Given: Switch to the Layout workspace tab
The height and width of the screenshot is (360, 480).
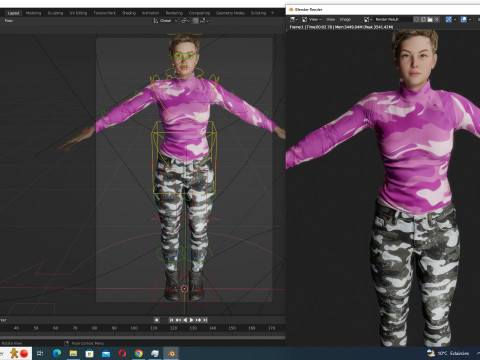Looking at the screenshot, I should 13,13.
